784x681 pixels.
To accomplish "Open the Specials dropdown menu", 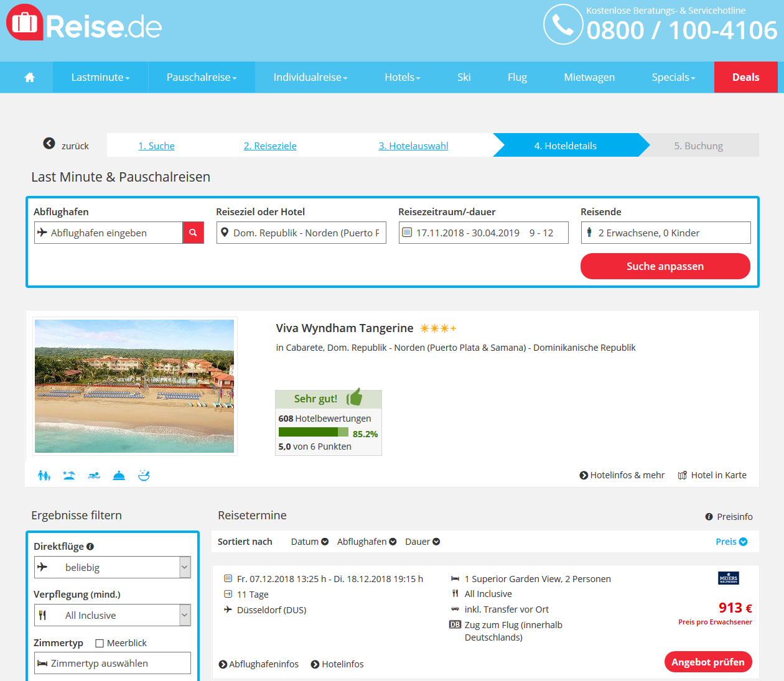I will pyautogui.click(x=673, y=77).
